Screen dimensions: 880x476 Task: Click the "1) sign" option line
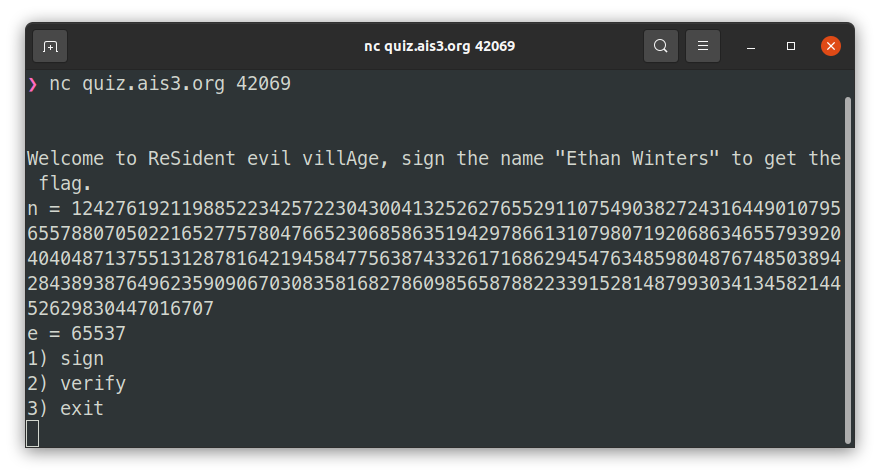click(x=65, y=359)
